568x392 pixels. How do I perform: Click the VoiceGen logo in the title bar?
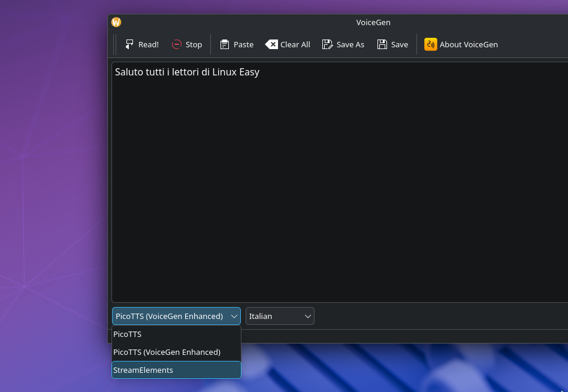tap(116, 22)
